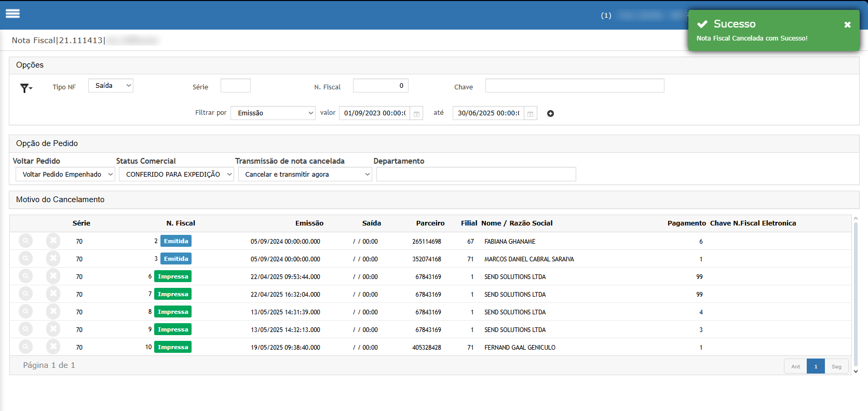Open Transmissão de nota cancelada dropdown
This screenshot has width=868, height=411.
pos(305,174)
